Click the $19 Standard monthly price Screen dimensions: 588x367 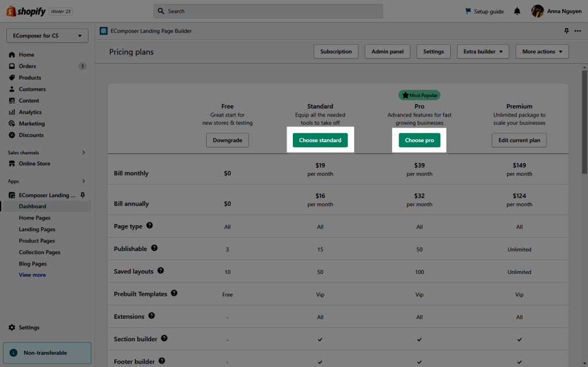tap(320, 165)
